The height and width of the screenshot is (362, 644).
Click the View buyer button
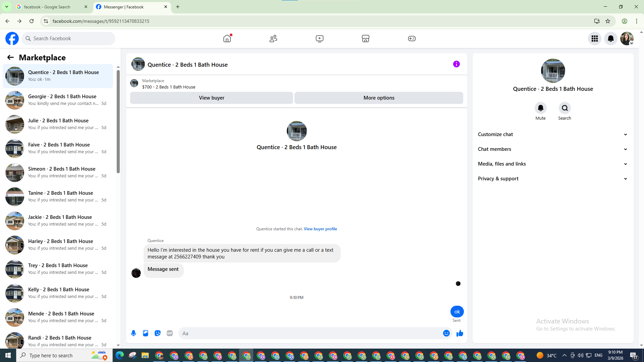click(x=211, y=98)
